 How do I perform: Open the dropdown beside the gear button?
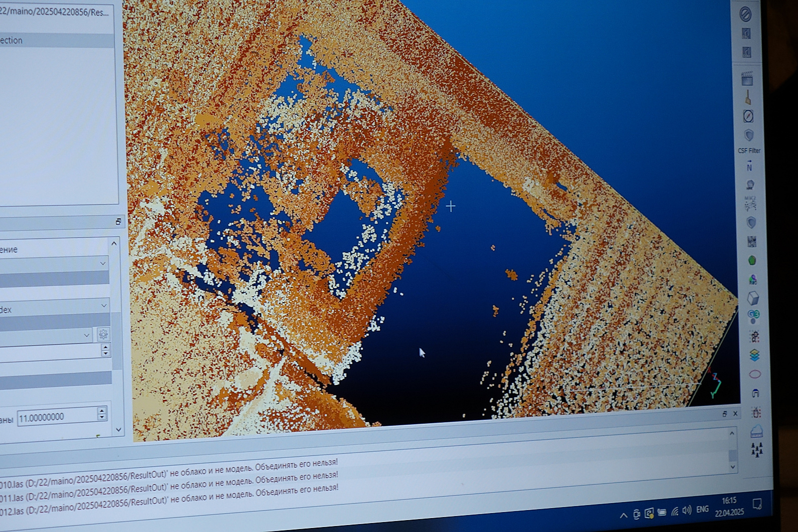coord(87,335)
